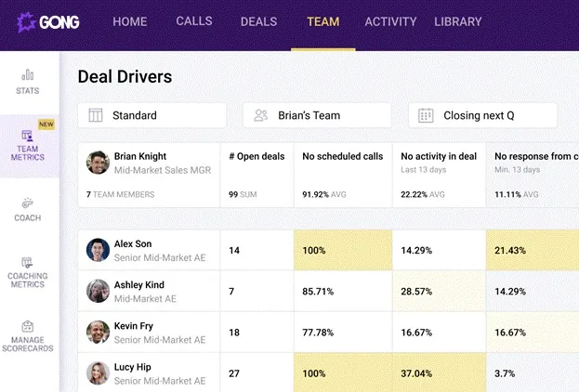Open the Manage Scorecards icon
Image resolution: width=579 pixels, height=392 pixels.
28,326
